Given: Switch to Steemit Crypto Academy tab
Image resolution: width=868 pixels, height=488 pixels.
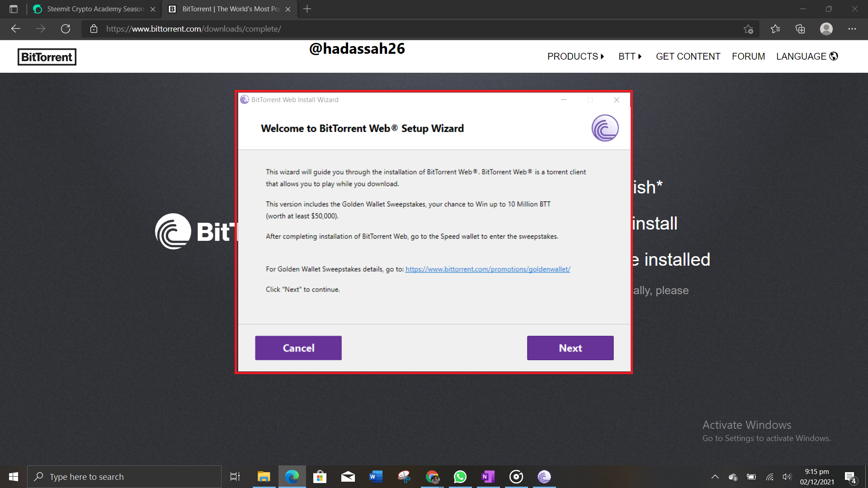Looking at the screenshot, I should click(x=95, y=9).
